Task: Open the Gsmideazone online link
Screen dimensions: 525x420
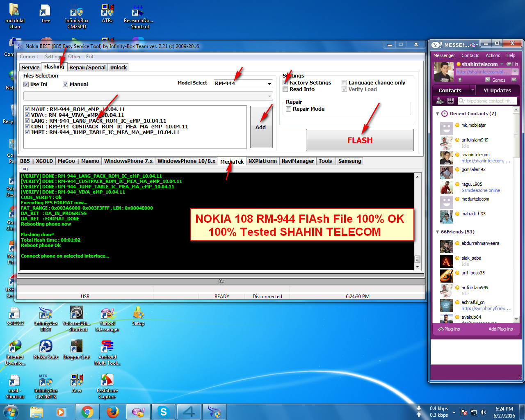Action: [x=481, y=190]
